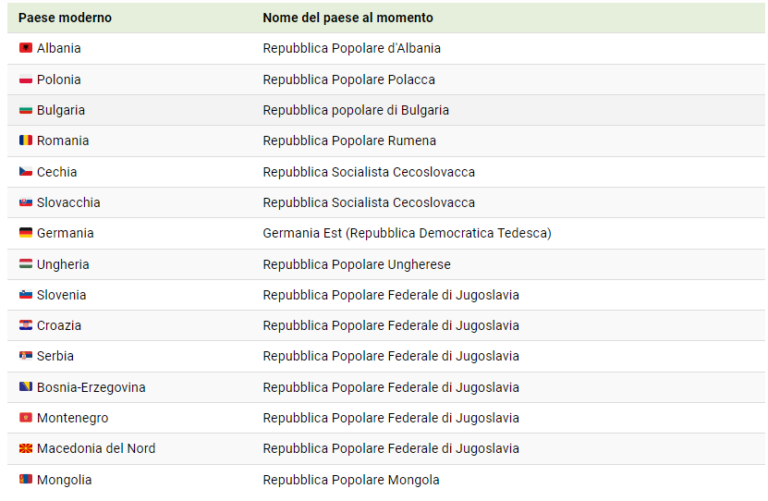Click the Bulgaria flag icon
768x501 pixels.
tap(25, 110)
